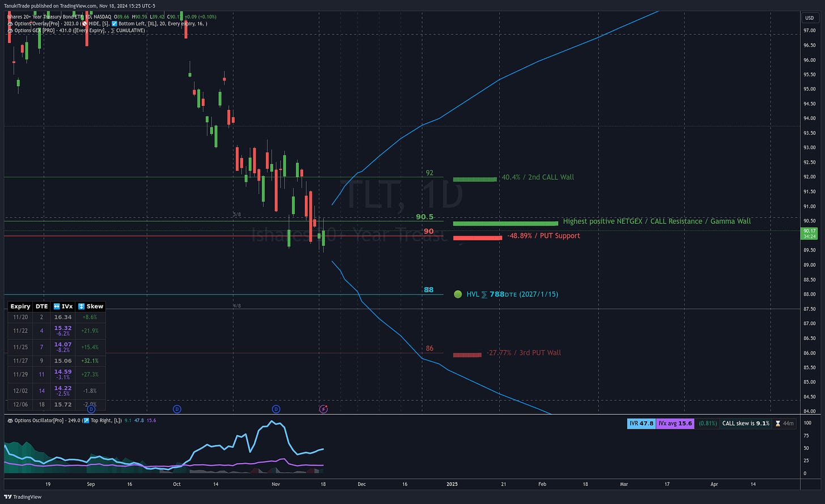Click the dividend marker above the Nov label
This screenshot has width=825, height=504.
276,409
